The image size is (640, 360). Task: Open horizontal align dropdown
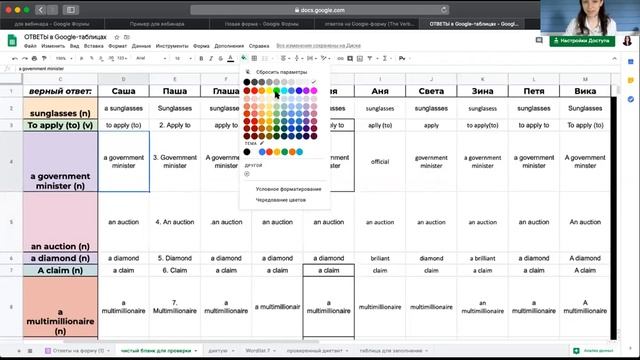(284, 58)
